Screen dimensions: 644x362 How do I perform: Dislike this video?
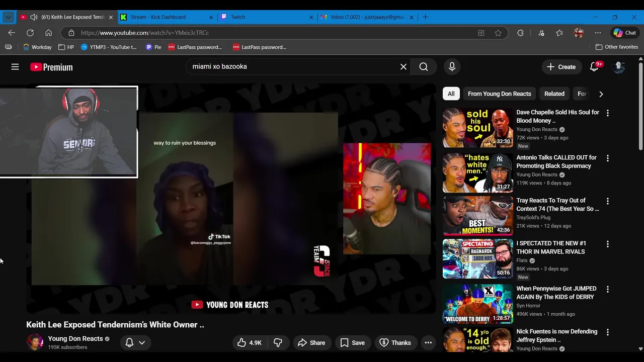(x=278, y=343)
